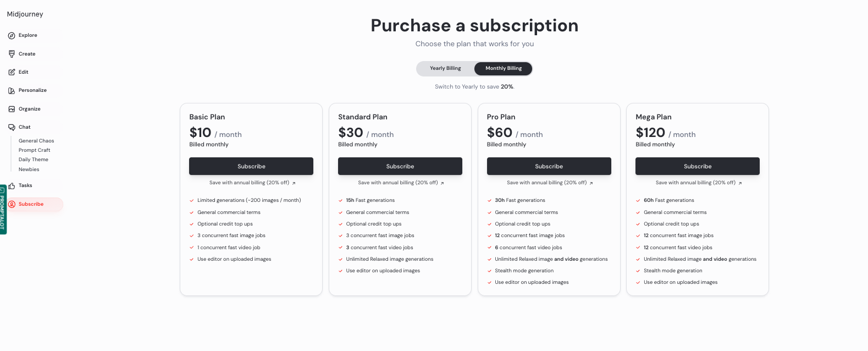Image resolution: width=868 pixels, height=351 pixels.
Task: Click the Organize image icon
Action: coord(12,109)
